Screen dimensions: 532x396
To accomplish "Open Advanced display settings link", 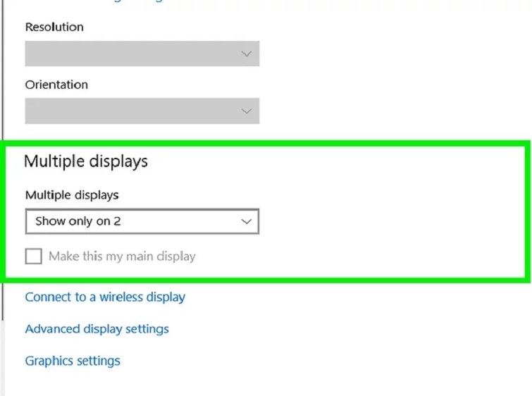I will click(97, 329).
